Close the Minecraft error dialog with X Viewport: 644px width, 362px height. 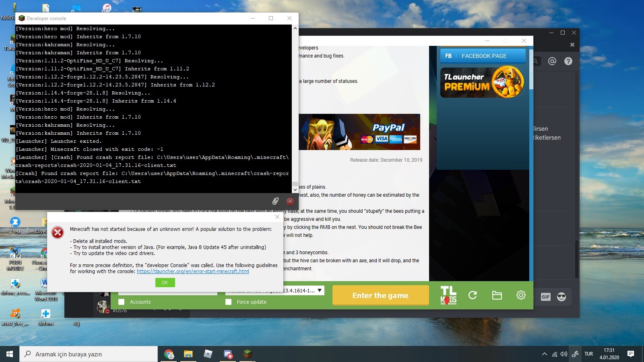277,217
